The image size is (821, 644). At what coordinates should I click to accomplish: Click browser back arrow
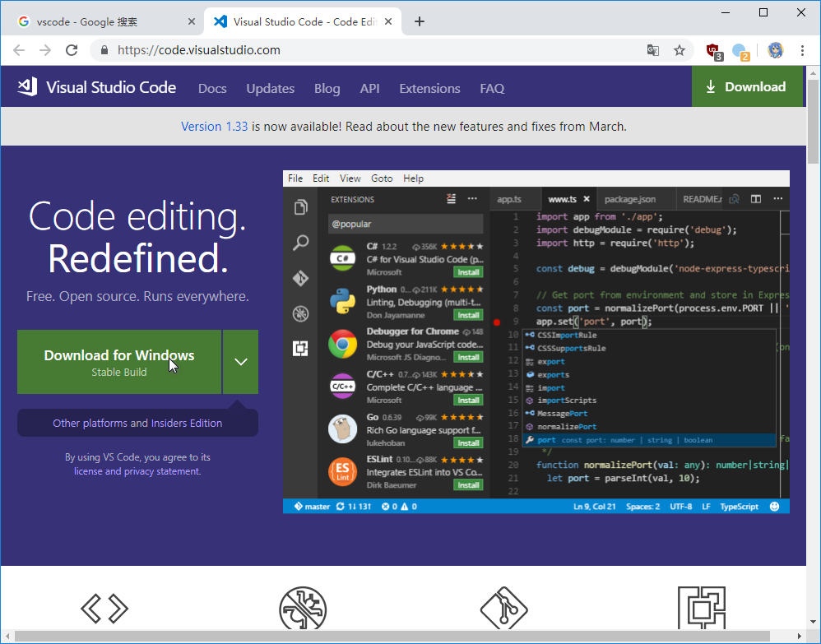click(x=19, y=50)
